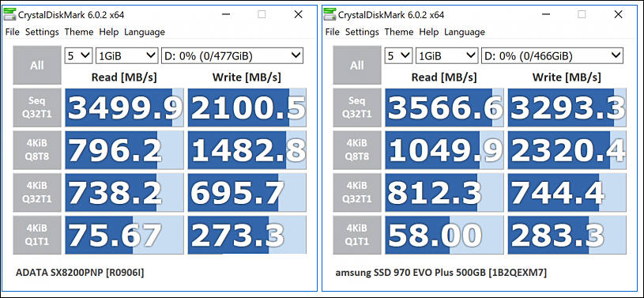Click the 283.3 write result
Image resolution: width=644 pixels, height=298 pixels.
click(x=567, y=235)
